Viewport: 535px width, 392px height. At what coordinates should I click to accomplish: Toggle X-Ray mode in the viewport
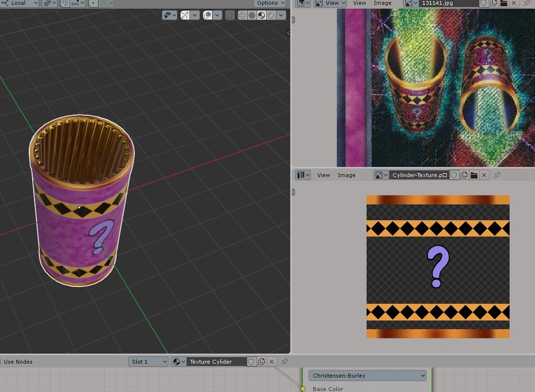229,15
